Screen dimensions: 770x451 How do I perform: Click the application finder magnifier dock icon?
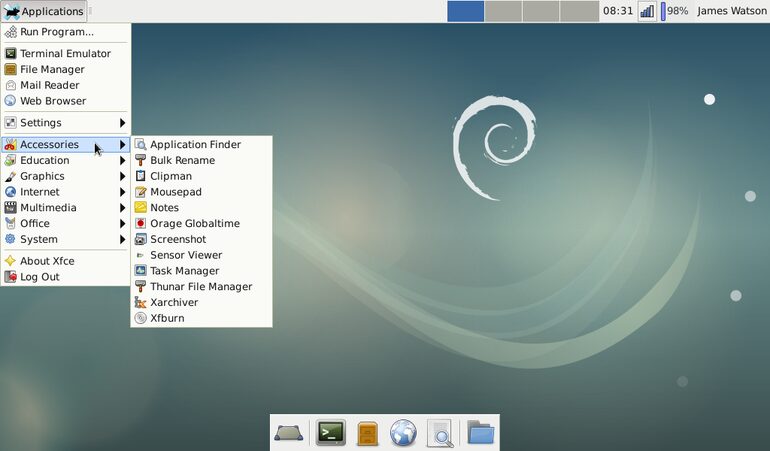pyautogui.click(x=440, y=433)
